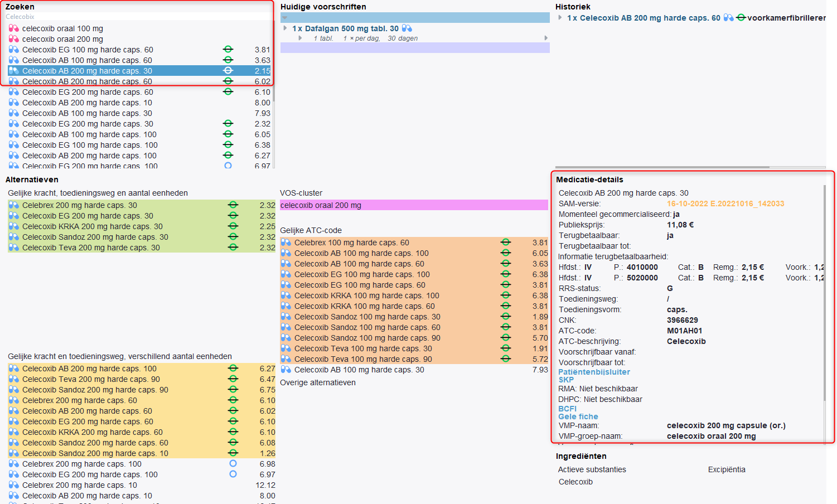
Task: Click blue circle of Celecoxib EG 200 mg caps. 100 in Alternatieven
Action: (x=233, y=474)
